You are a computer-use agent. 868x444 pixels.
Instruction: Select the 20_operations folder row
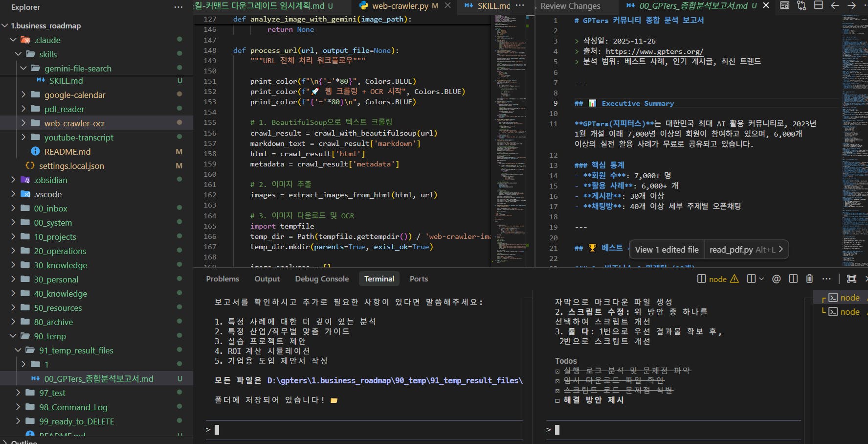pos(96,251)
